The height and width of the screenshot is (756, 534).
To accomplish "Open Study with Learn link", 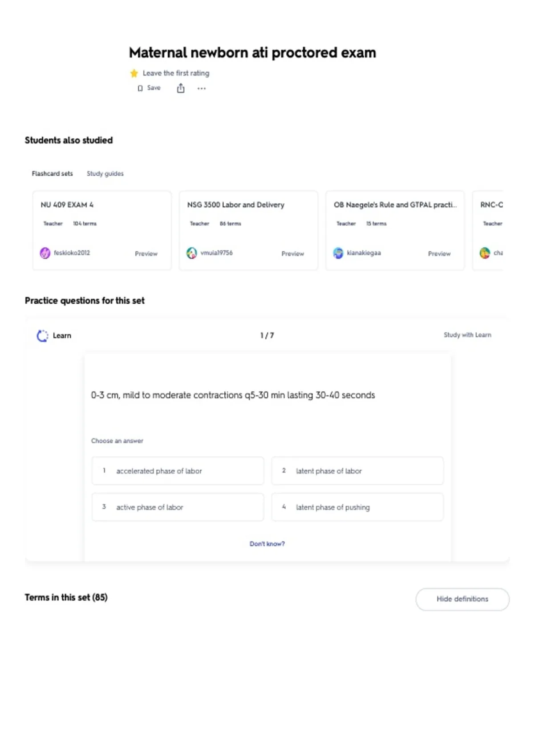I will tap(467, 335).
